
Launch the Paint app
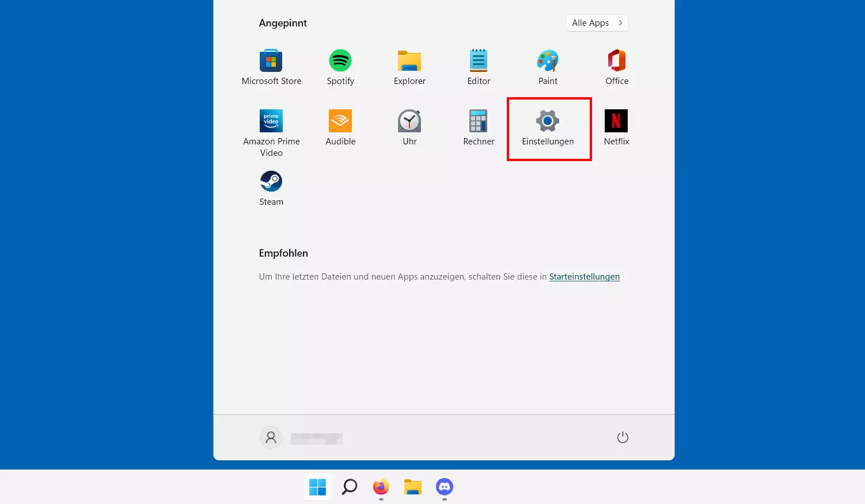tap(548, 67)
